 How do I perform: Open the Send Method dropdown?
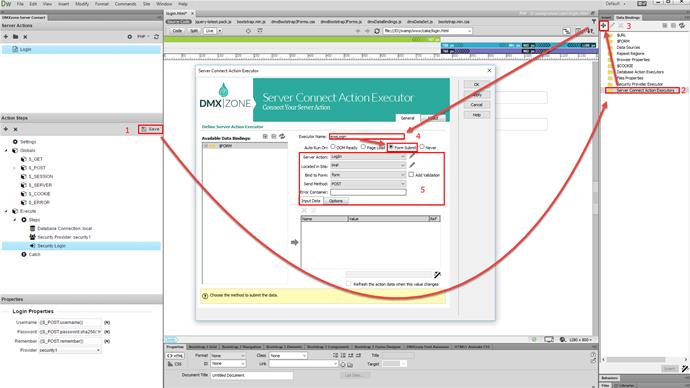[x=367, y=183]
